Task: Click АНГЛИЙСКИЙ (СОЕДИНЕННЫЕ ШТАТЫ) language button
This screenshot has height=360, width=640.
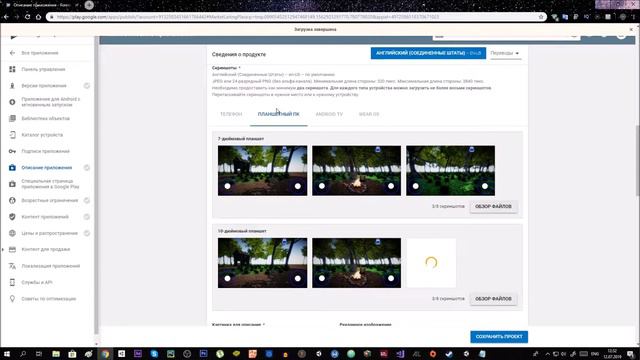Action: tap(428, 53)
